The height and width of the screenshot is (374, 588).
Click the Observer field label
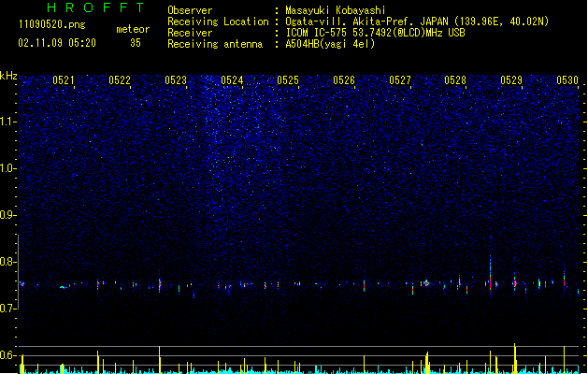click(x=190, y=10)
